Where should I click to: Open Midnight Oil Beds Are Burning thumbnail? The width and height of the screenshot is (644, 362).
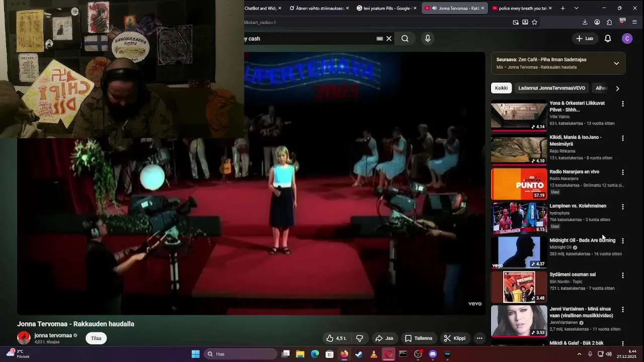[519, 252]
